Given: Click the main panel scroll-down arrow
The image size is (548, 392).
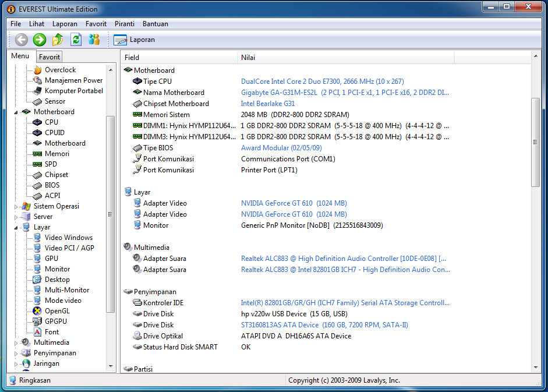Looking at the screenshot, I should [536, 368].
